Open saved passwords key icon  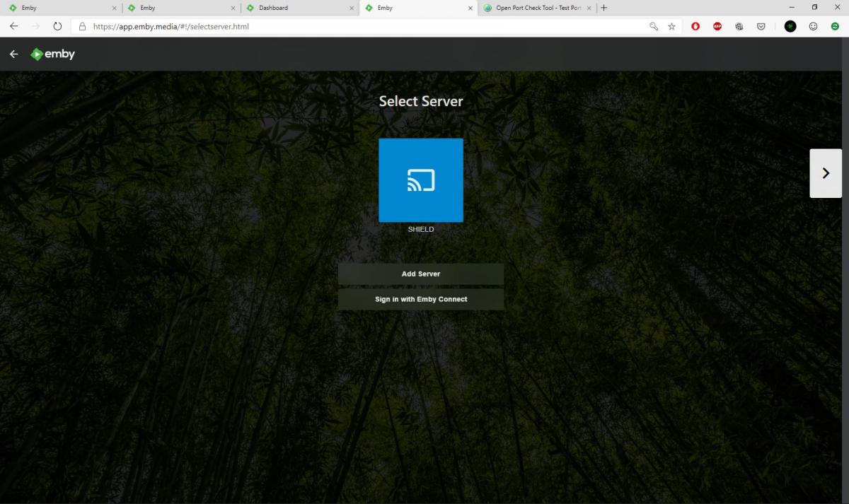(x=654, y=27)
